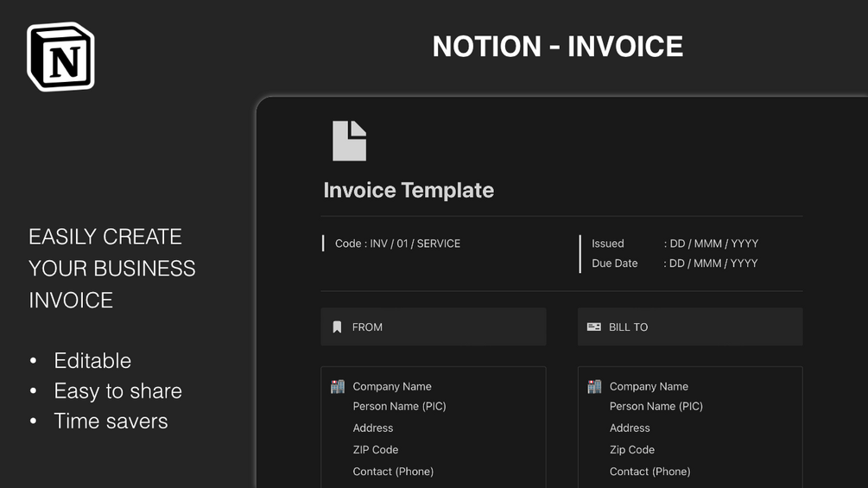This screenshot has height=488, width=868.
Task: Click Company Name in the FROM section
Action: [x=392, y=386]
